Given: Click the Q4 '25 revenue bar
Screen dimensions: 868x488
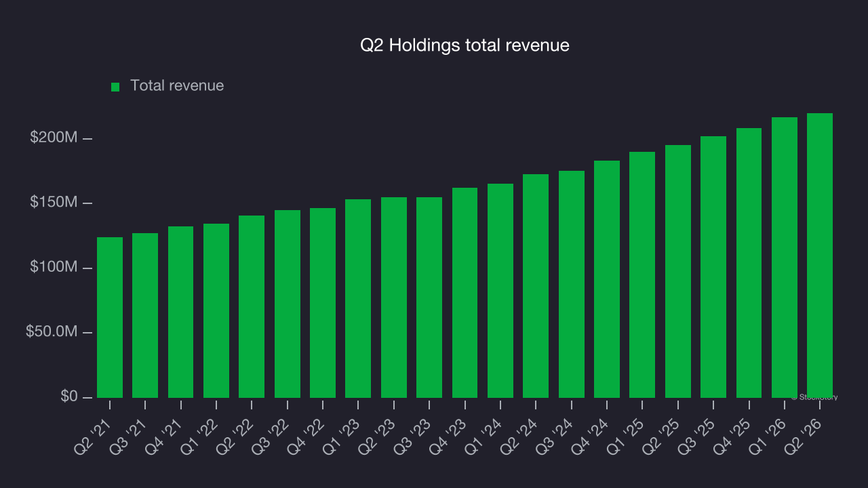Looking at the screenshot, I should (x=749, y=263).
